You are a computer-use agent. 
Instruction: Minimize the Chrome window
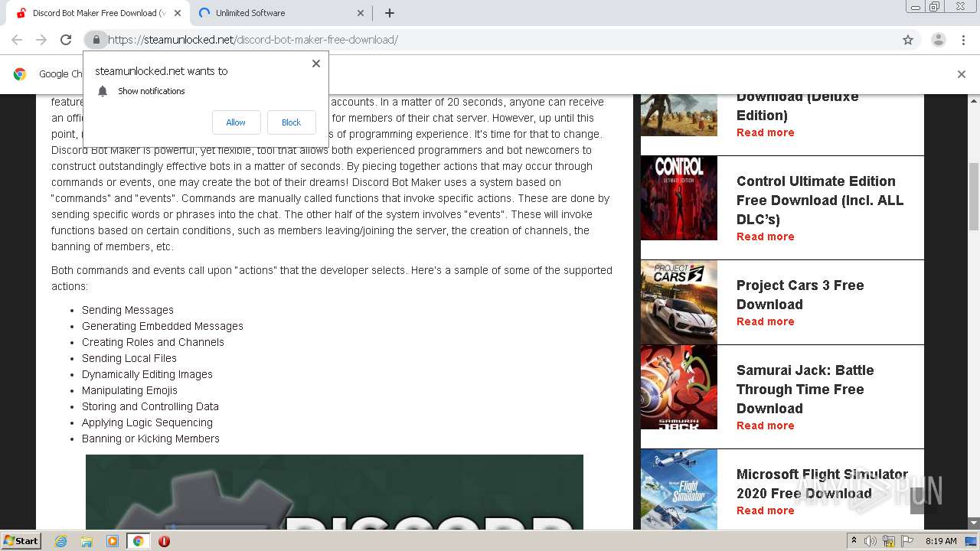pyautogui.click(x=916, y=7)
